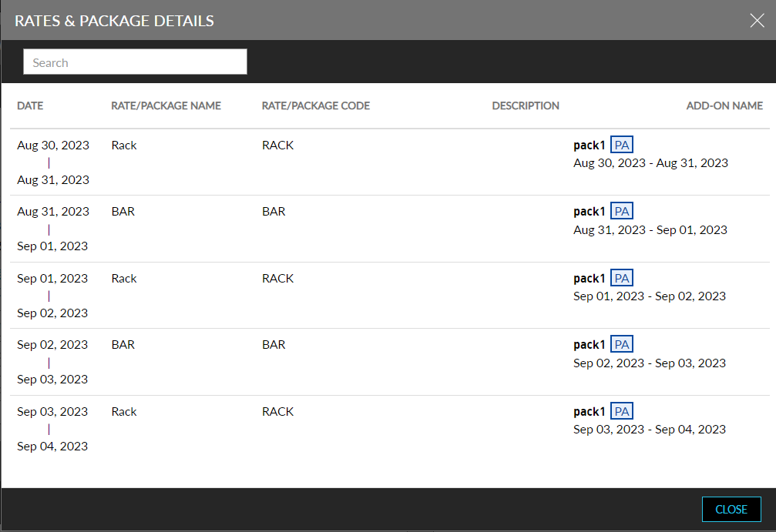Screen dimensions: 776x532
Task: Click the RATE/PACKAGE CODE column header
Action: (x=315, y=105)
